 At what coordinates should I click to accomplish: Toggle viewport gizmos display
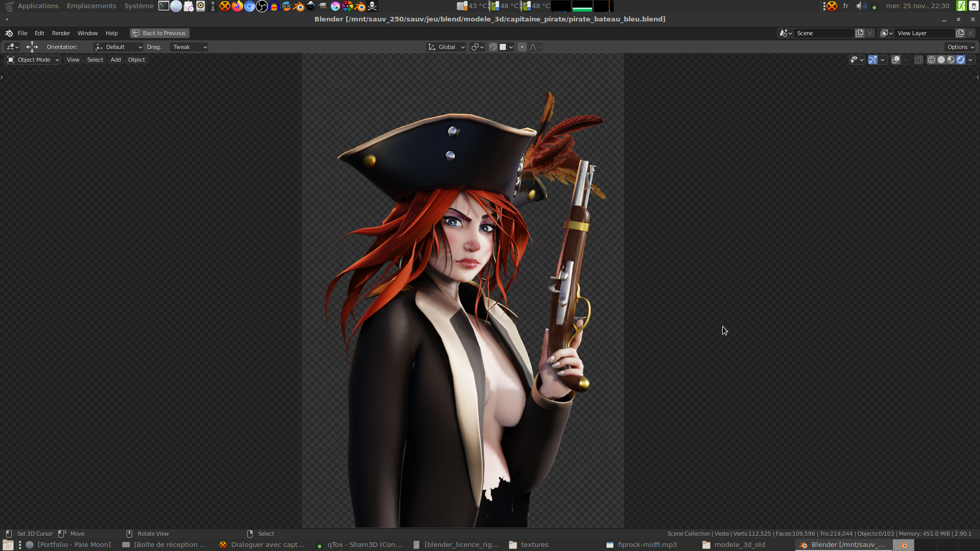point(873,60)
